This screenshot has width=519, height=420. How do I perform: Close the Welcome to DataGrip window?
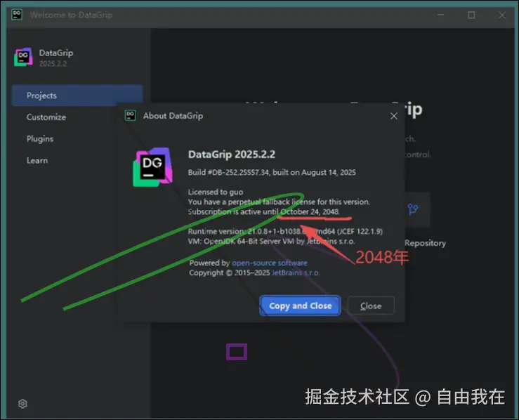[x=501, y=15]
